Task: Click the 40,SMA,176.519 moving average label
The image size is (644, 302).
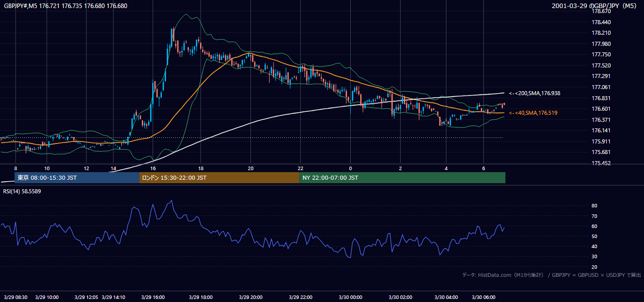Action: pos(533,113)
